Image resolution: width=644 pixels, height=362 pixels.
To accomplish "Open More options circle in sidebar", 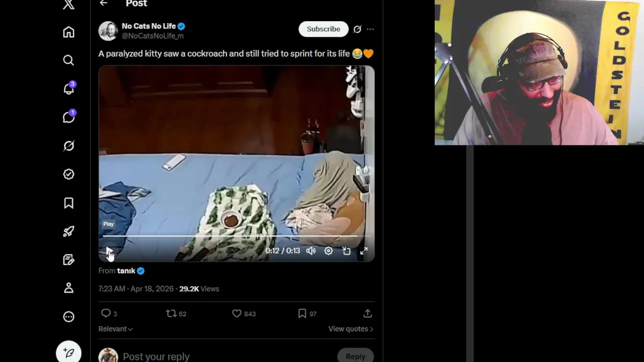I will (x=68, y=317).
